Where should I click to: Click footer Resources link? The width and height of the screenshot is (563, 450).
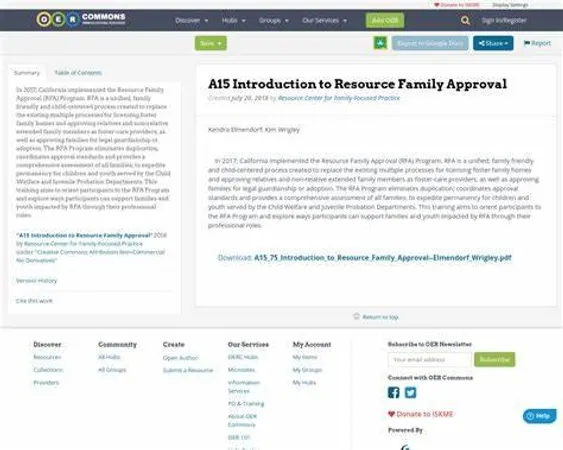click(x=47, y=357)
